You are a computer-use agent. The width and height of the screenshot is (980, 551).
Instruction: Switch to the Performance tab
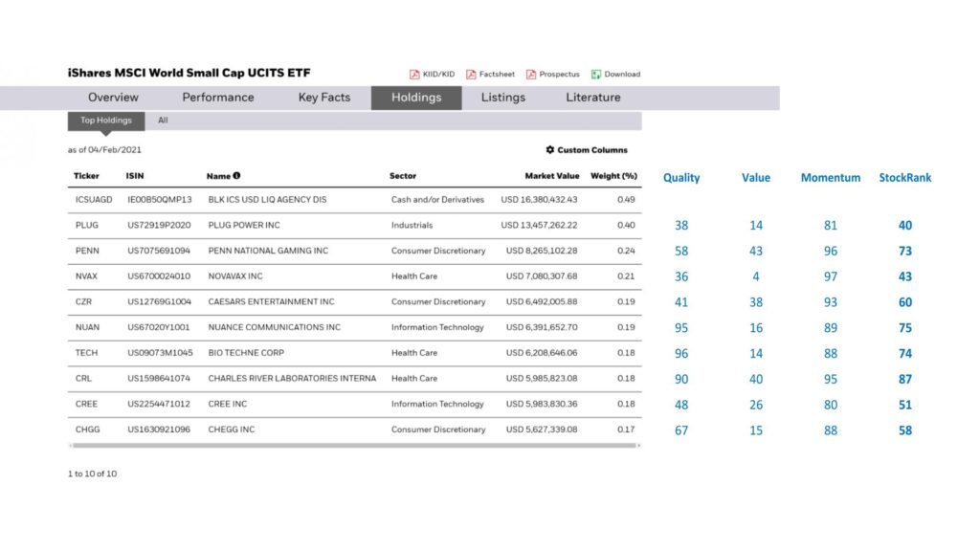pos(218,98)
